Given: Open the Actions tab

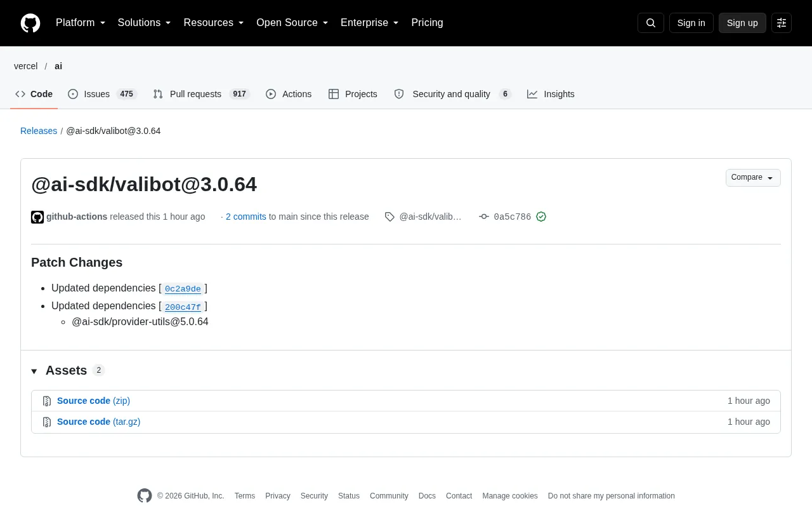Looking at the screenshot, I should pyautogui.click(x=289, y=94).
